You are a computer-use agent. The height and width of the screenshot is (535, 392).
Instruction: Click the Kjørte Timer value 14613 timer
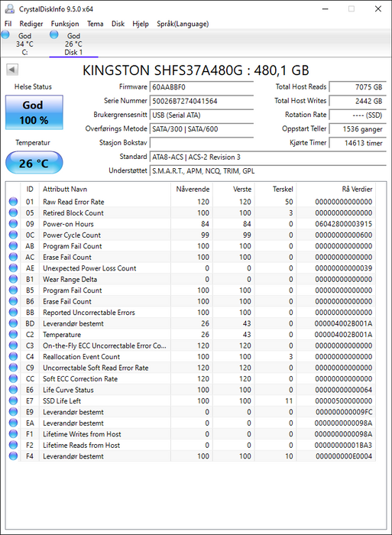(358, 143)
